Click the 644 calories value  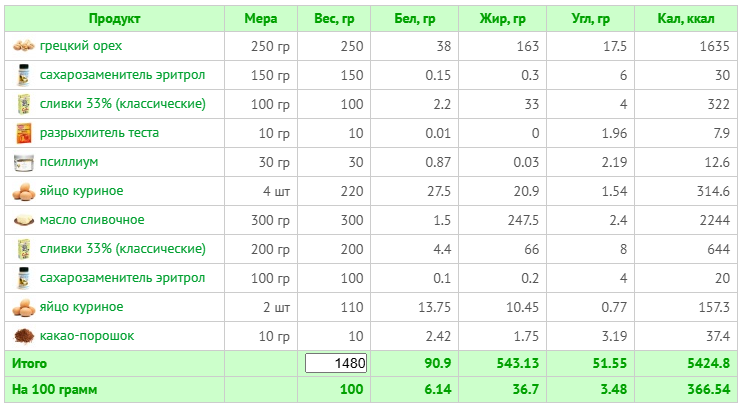pyautogui.click(x=718, y=249)
